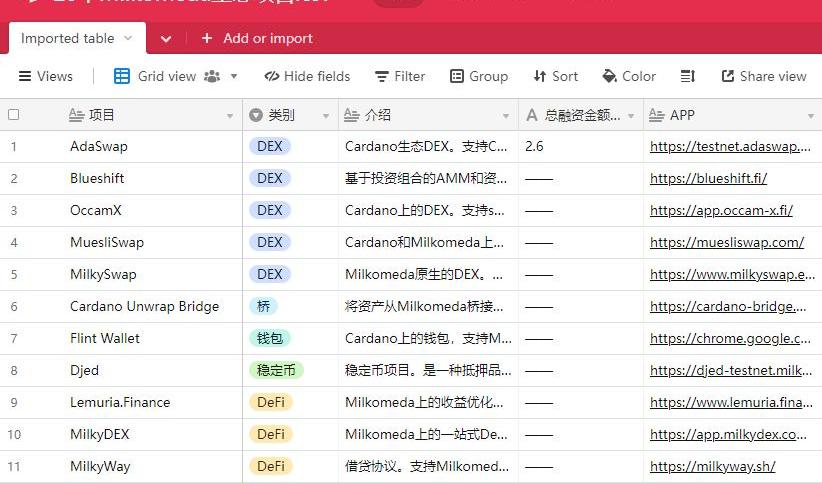Open the Sort options
Screen dimensions: 822x483
point(555,76)
